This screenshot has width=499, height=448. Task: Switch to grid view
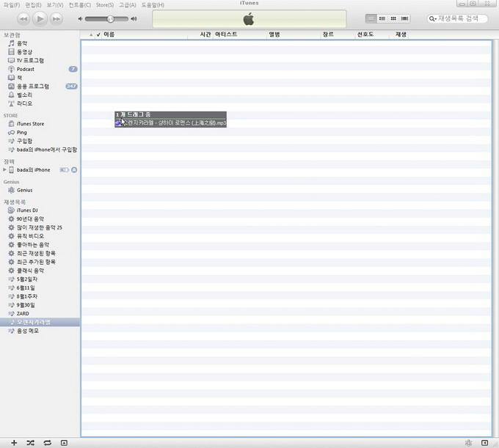[393, 18]
